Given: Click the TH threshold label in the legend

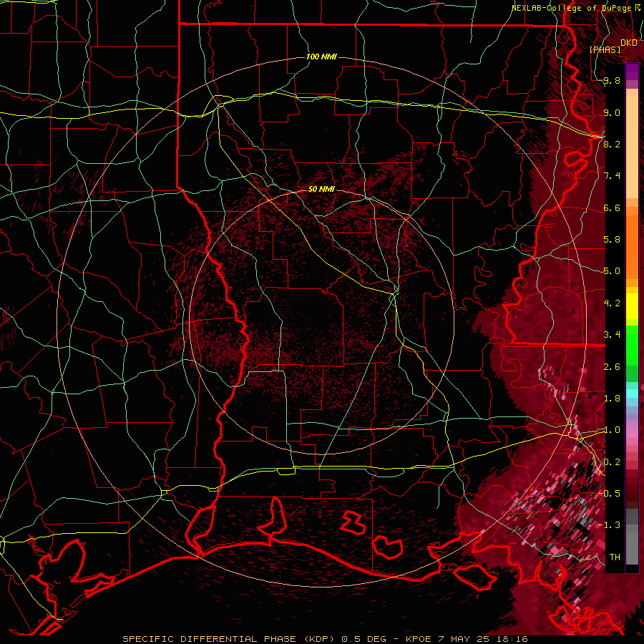Looking at the screenshot, I should pos(615,557).
